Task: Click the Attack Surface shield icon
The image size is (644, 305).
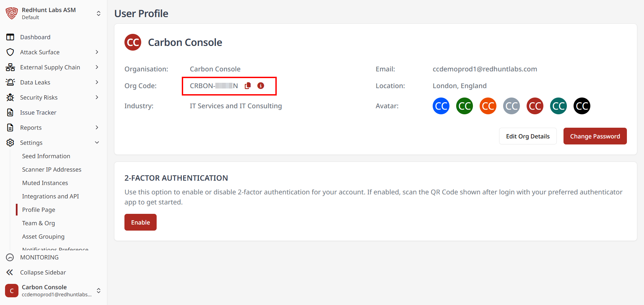Action: coord(10,52)
